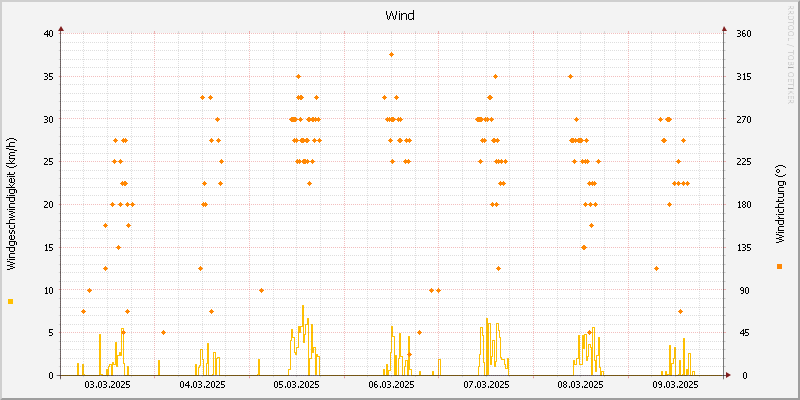
Task: Click the Windgeschwindigkeit (km/h) axis label
Action: (11, 203)
